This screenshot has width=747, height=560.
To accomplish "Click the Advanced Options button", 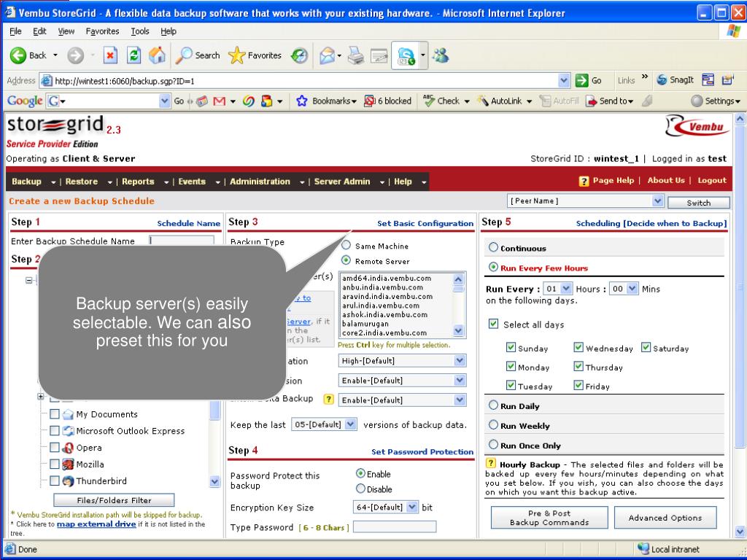I will (665, 518).
